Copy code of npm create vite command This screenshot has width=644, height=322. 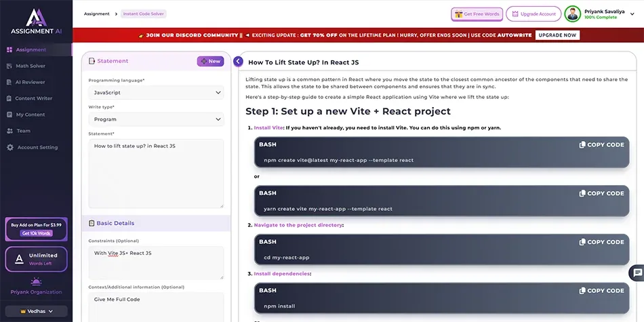point(601,144)
